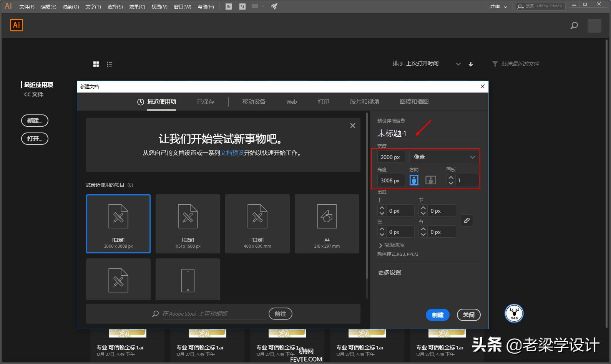Switch recent files to list view
Viewport: 611px width, 364px height.
(110, 65)
